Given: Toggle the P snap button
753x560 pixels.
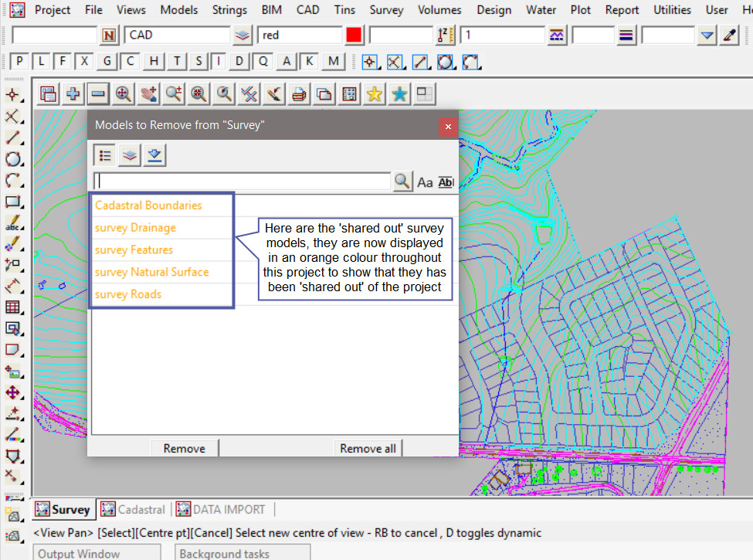Looking at the screenshot, I should [x=20, y=62].
